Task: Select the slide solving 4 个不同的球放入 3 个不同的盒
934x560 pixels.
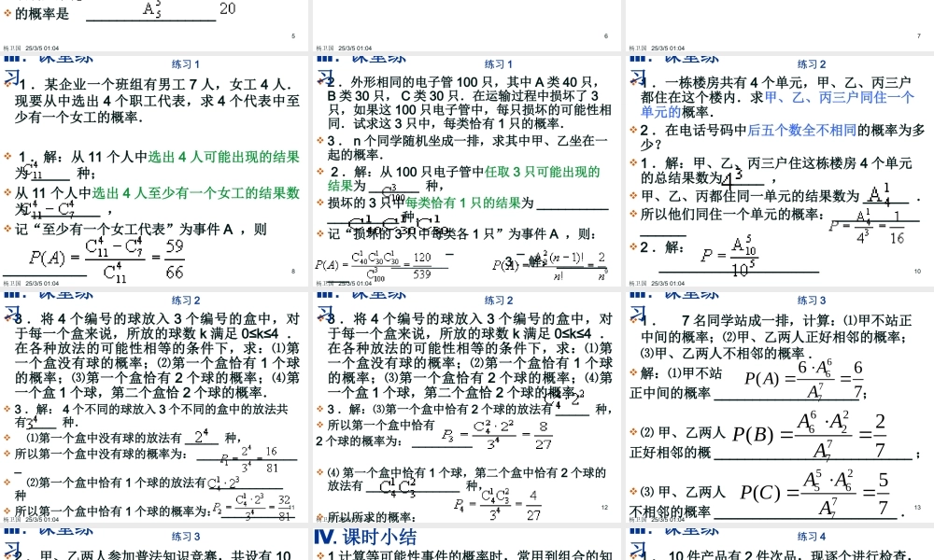Action: [154, 408]
